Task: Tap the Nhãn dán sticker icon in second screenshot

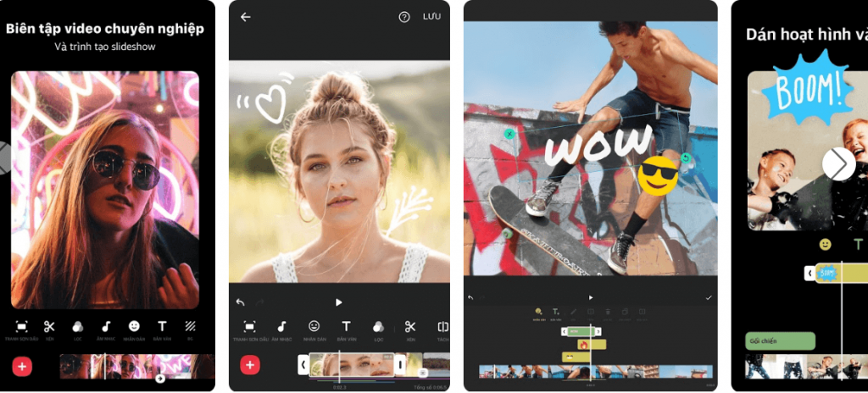Action: pos(314,326)
